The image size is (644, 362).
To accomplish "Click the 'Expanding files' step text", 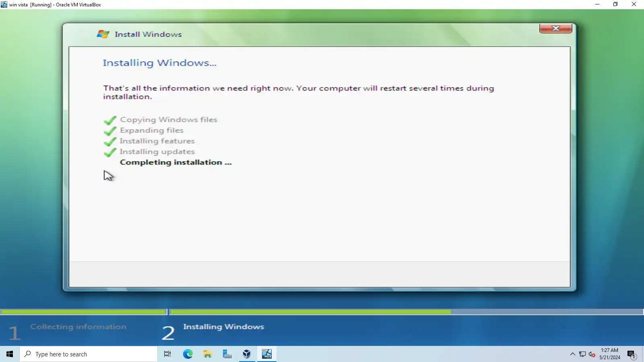I will [152, 130].
